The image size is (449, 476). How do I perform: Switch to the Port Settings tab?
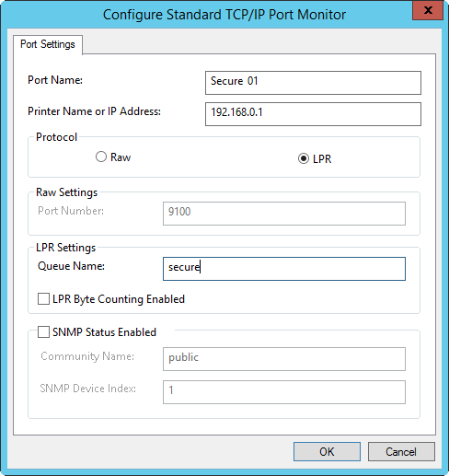48,44
